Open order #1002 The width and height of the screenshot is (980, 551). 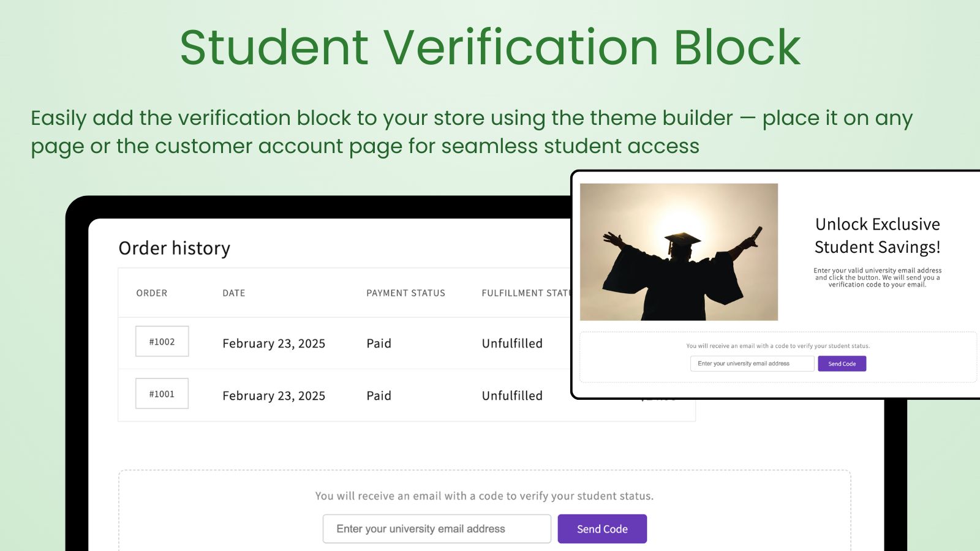coord(162,342)
